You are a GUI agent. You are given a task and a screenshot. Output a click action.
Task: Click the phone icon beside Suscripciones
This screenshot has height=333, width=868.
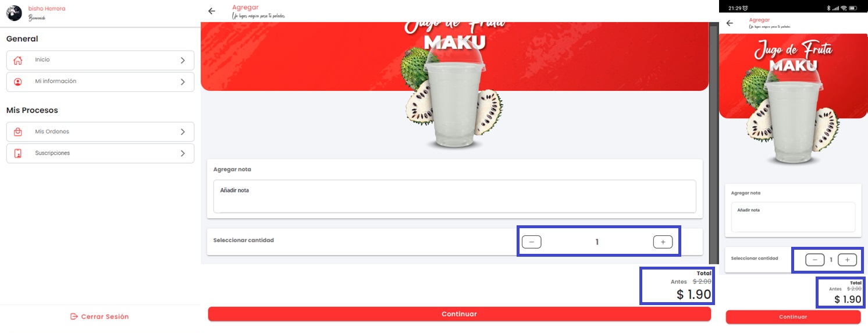(x=18, y=153)
